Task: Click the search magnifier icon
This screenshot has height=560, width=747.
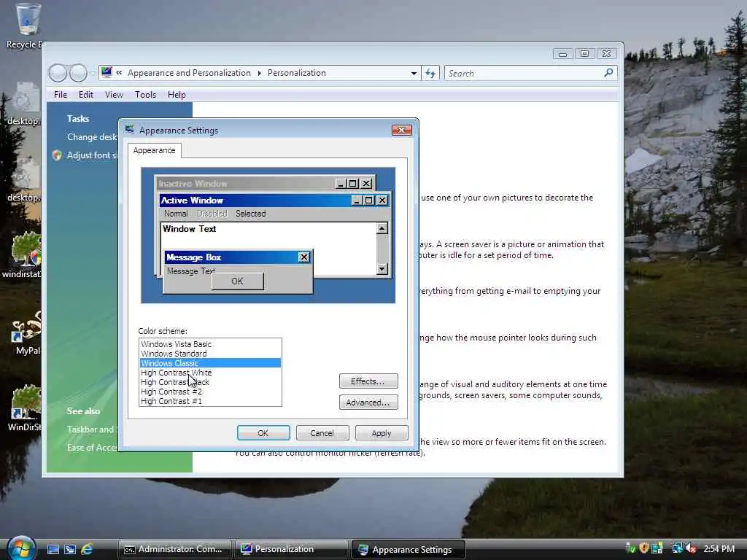Action: coord(608,73)
